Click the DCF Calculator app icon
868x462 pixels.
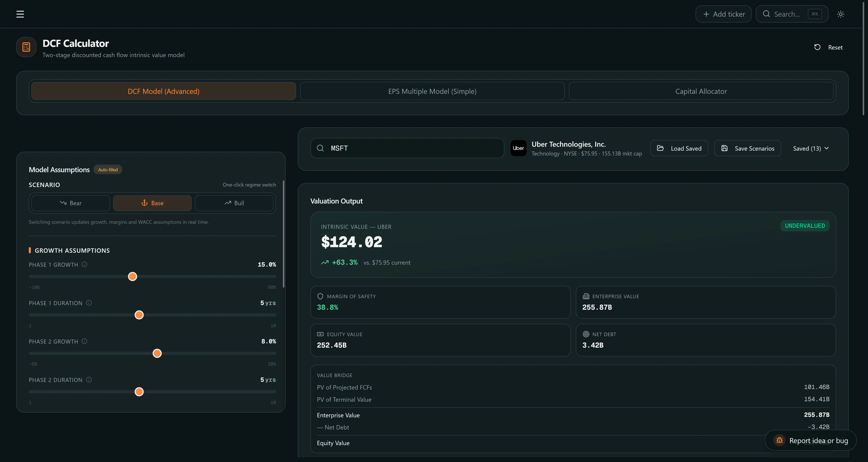(x=26, y=47)
